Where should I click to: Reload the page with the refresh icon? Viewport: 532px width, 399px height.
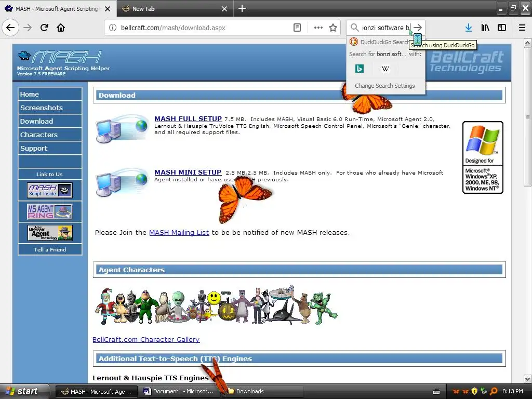tap(45, 28)
